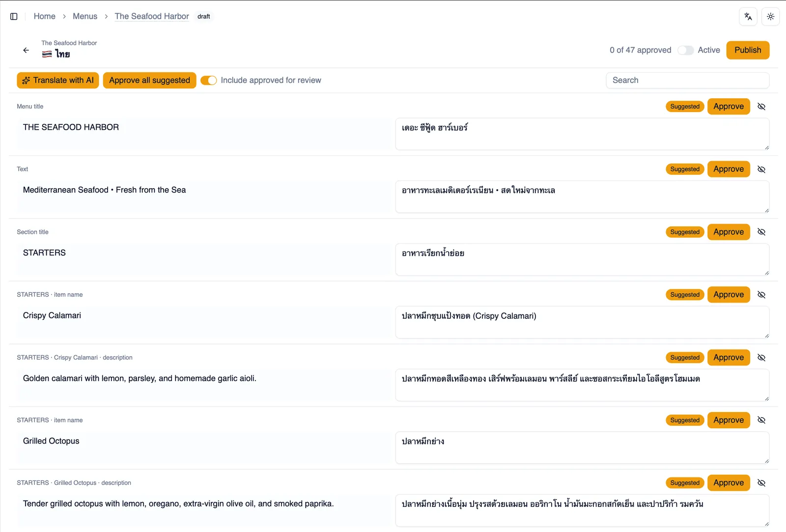Go to Home in the breadcrumb
This screenshot has height=532, width=786.
tap(44, 16)
